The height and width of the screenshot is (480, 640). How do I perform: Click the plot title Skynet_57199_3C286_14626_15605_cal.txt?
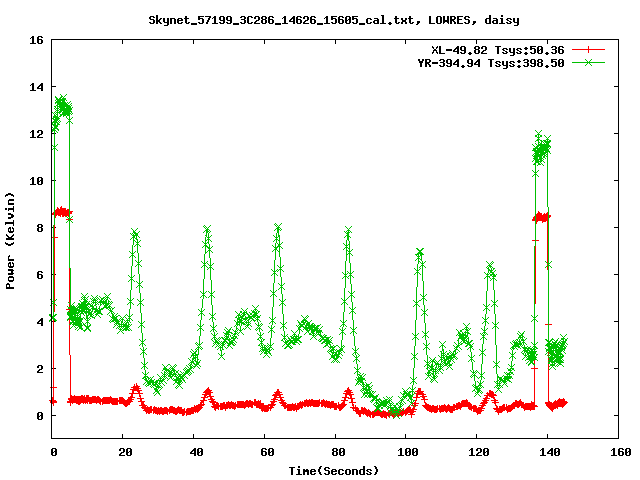(284, 20)
